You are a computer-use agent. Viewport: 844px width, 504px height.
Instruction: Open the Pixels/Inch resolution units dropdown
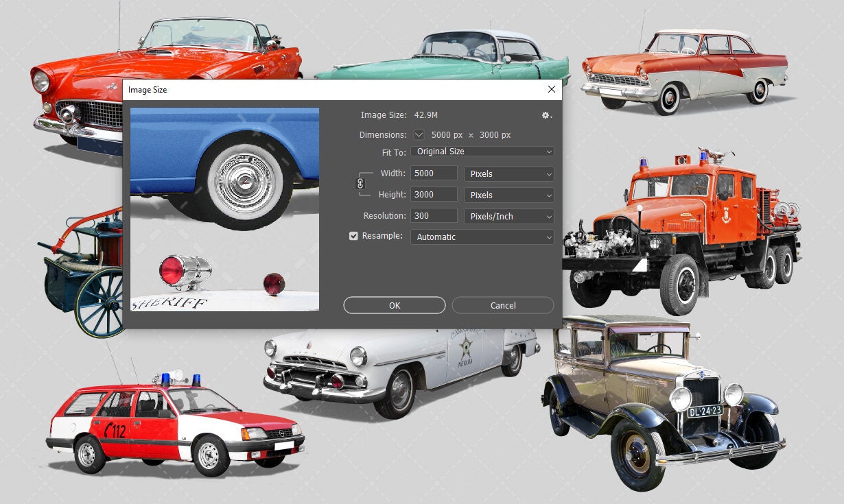[508, 216]
